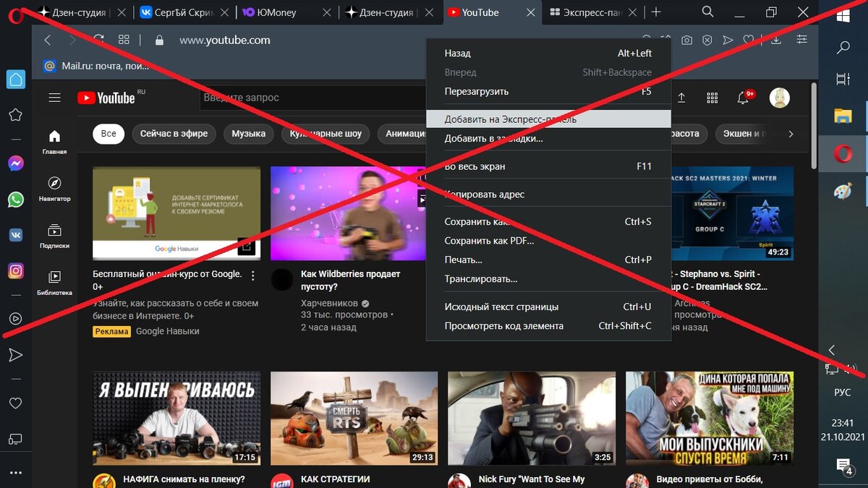Click the search tabs magnifier icon

coord(707,12)
